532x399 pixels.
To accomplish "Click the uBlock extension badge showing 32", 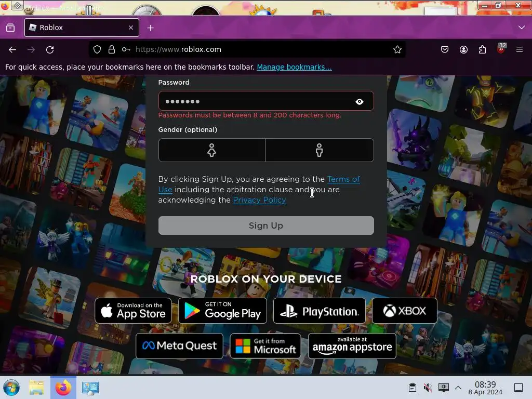I will [501, 48].
